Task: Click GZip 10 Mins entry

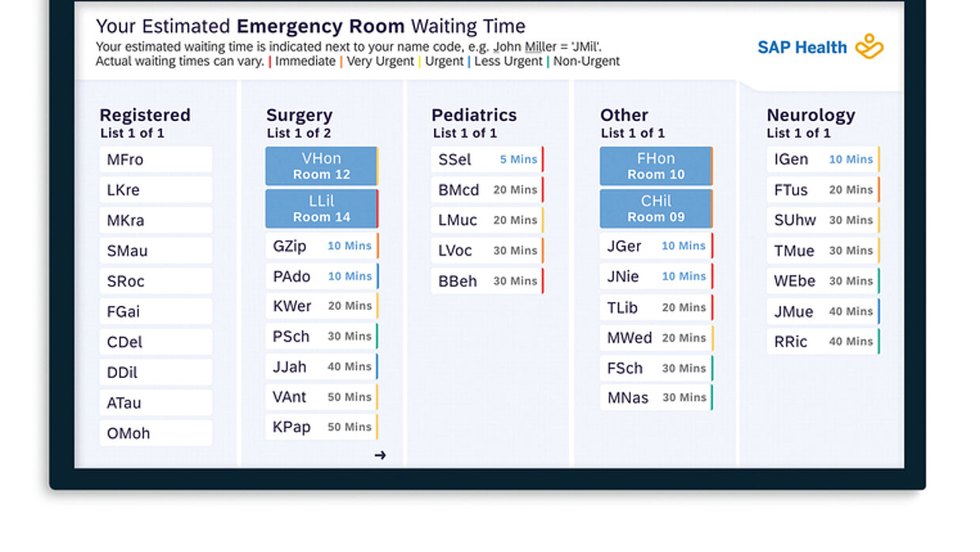Action: pos(322,246)
